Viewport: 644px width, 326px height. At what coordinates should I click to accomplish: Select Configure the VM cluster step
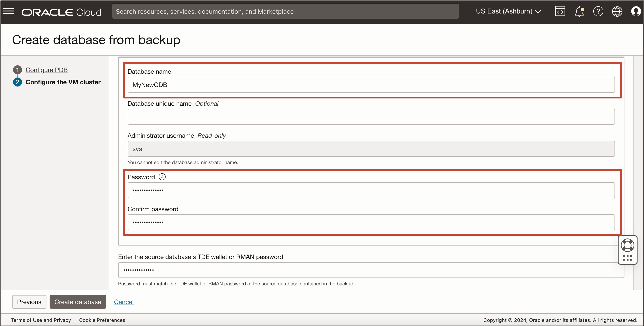point(63,82)
